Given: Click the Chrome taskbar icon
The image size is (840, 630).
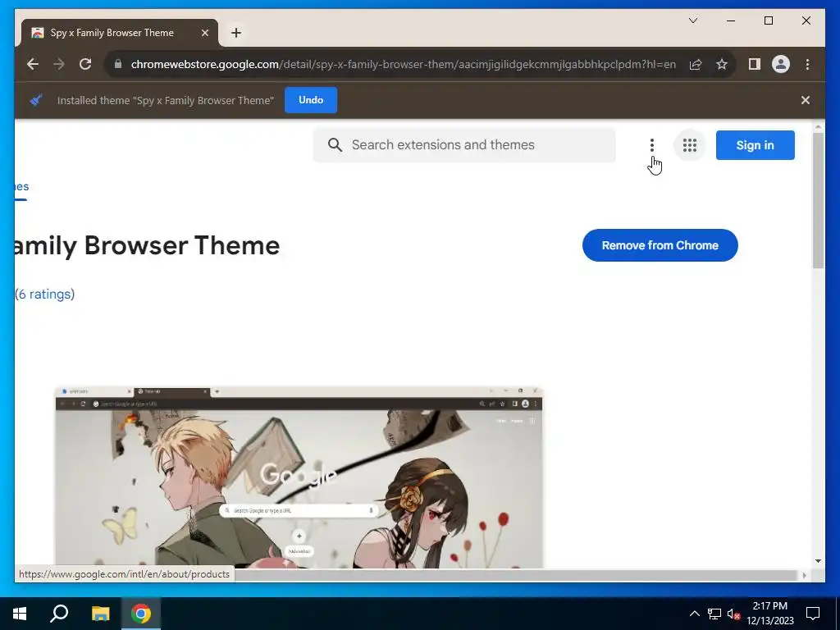Looking at the screenshot, I should (141, 614).
